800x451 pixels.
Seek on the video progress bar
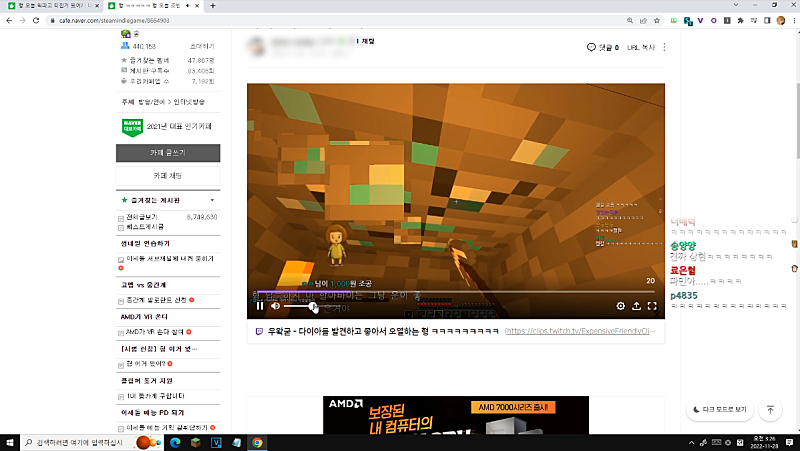click(456, 292)
